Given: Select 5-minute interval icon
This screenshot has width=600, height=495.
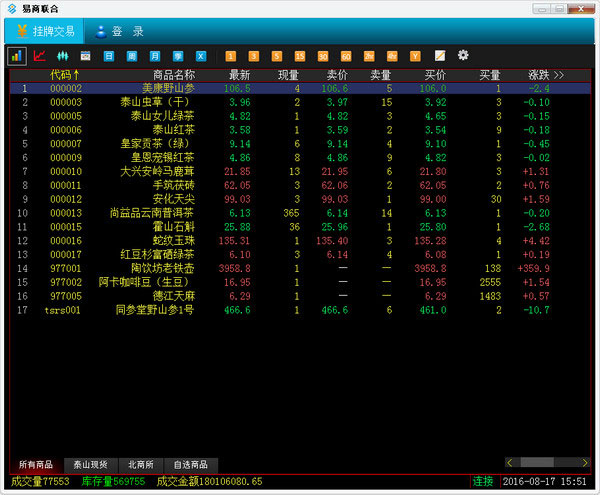Looking at the screenshot, I should [277, 56].
